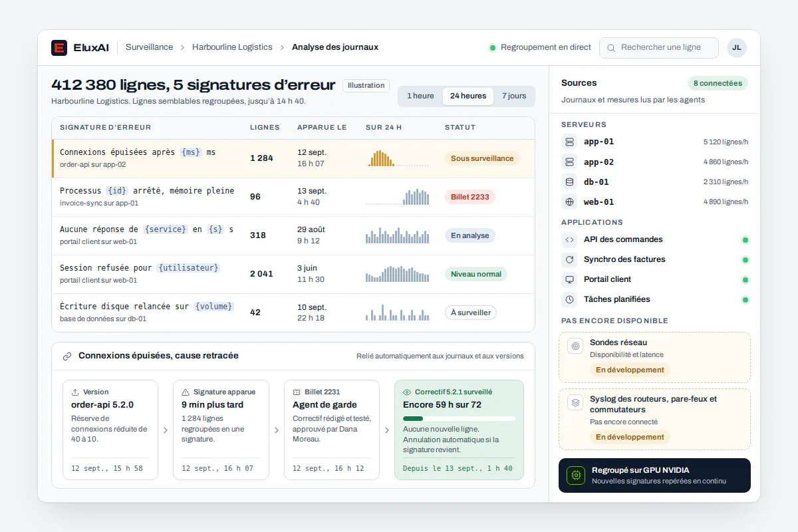
Task: Click the API des commandes status dot
Action: point(745,239)
